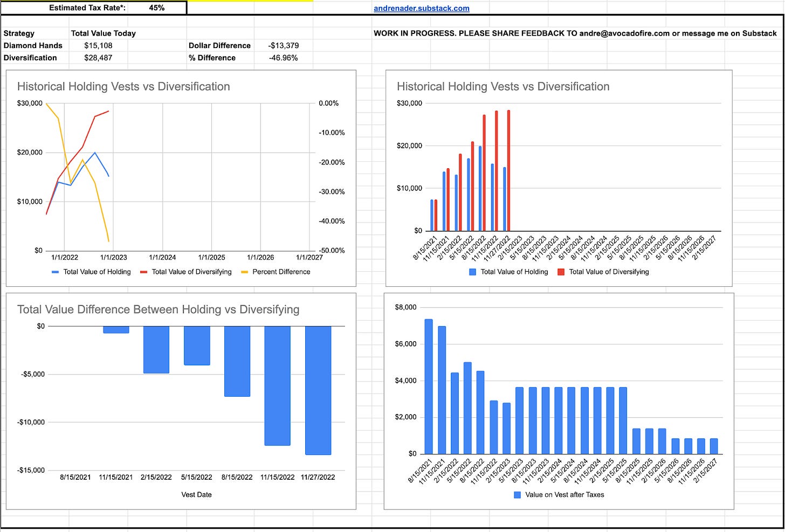Select the % Difference -46.96% cell
Image resolution: width=785 pixels, height=532 pixels.
[284, 58]
